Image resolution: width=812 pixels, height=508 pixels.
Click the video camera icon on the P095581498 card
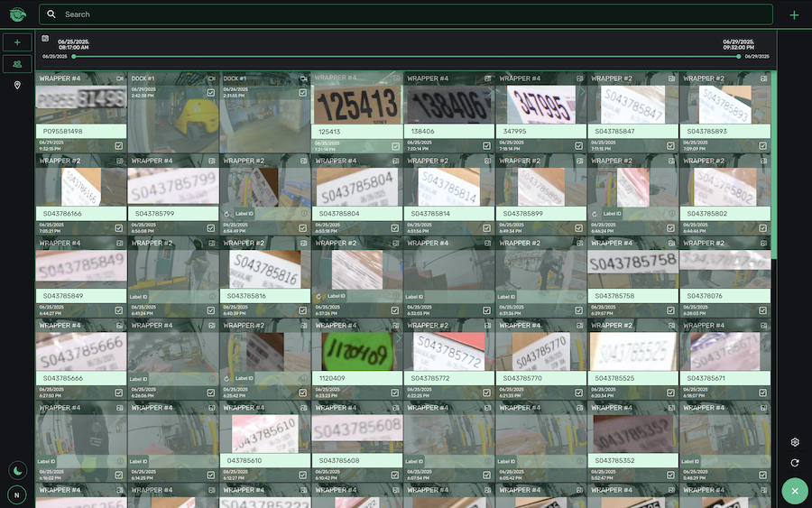[x=120, y=79]
